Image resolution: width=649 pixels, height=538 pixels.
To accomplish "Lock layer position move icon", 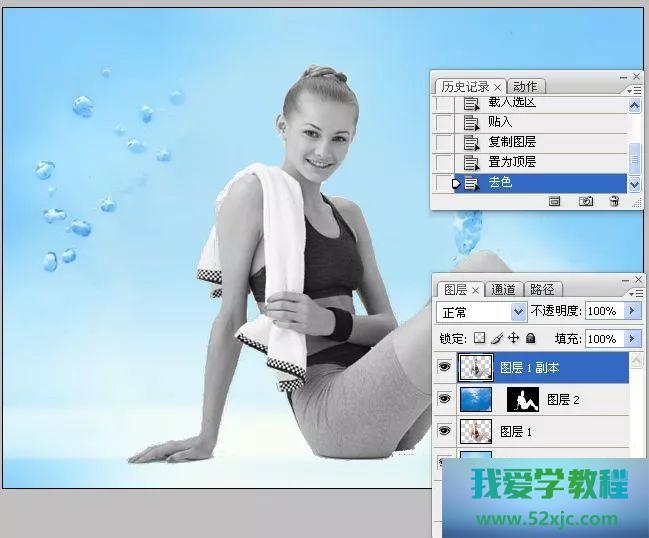I will point(513,339).
